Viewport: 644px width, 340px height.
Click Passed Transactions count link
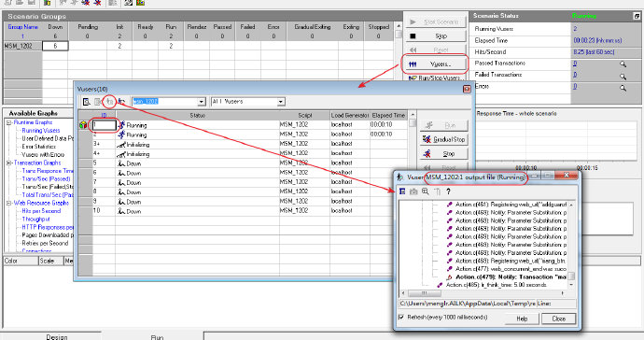pos(575,64)
